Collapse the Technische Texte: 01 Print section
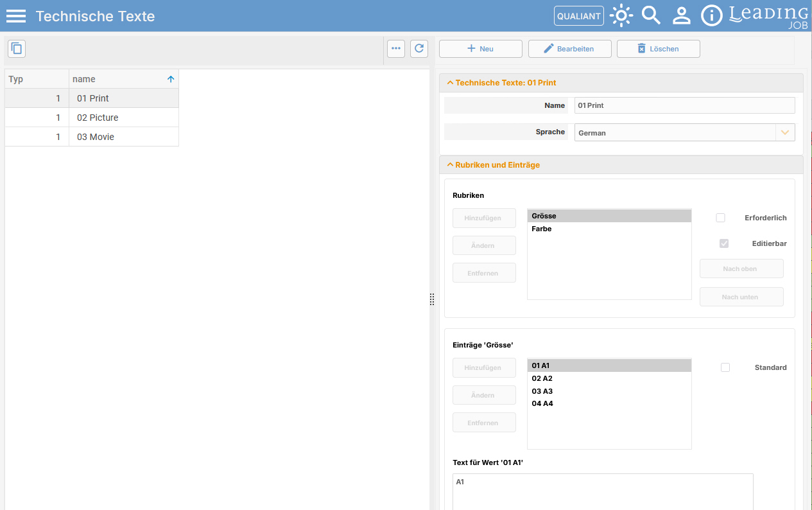Screen dimensions: 812x510 click(x=450, y=83)
